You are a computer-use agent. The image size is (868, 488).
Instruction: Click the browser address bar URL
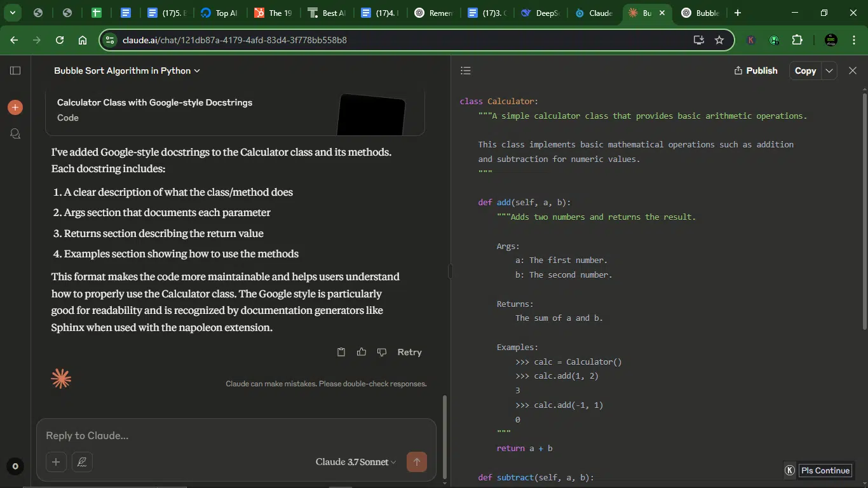[234, 40]
